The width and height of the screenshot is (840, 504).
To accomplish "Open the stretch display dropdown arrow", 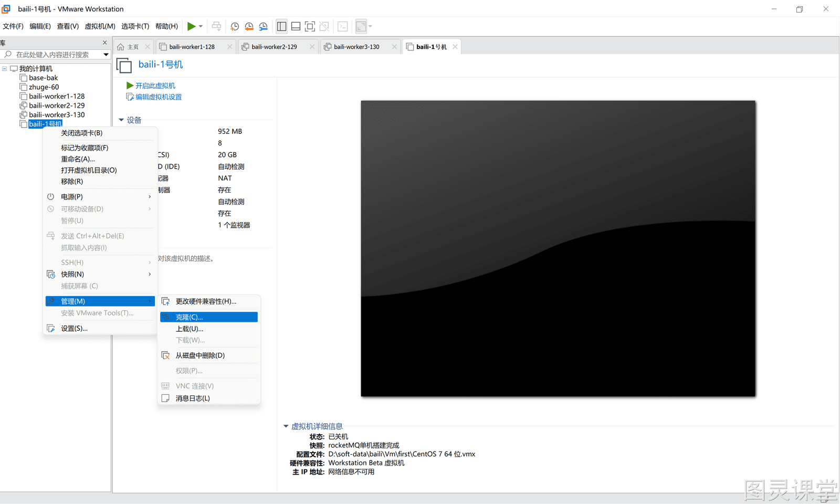I will pos(371,26).
